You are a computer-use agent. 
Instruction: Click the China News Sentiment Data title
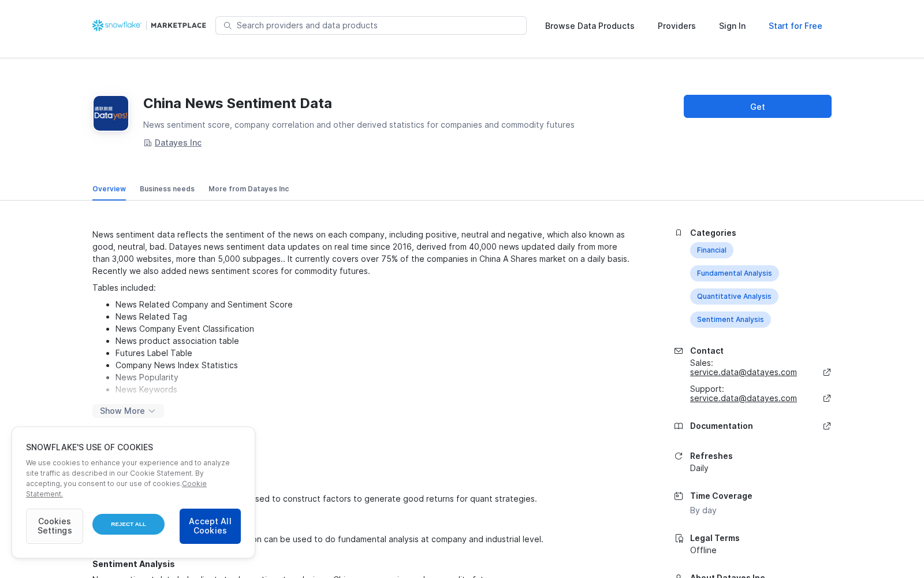click(237, 103)
